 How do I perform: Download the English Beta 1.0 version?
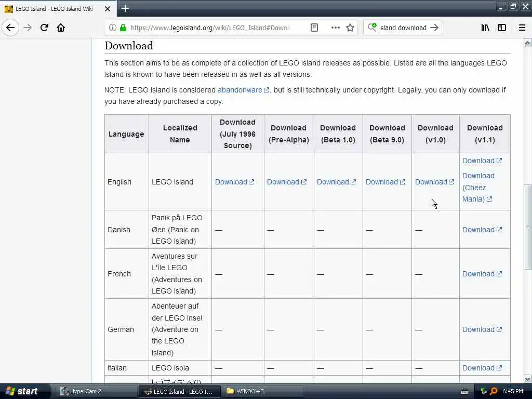[x=336, y=182]
